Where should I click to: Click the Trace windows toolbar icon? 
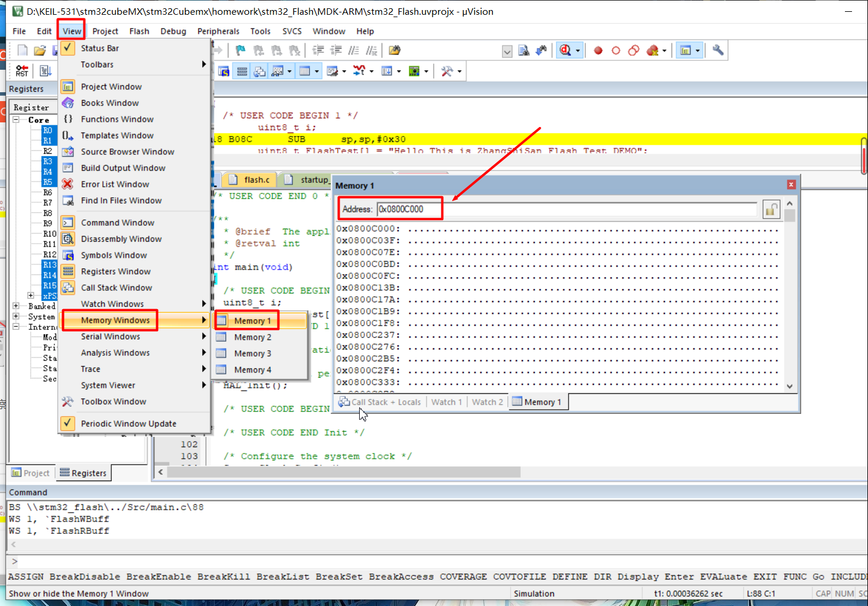coord(386,72)
